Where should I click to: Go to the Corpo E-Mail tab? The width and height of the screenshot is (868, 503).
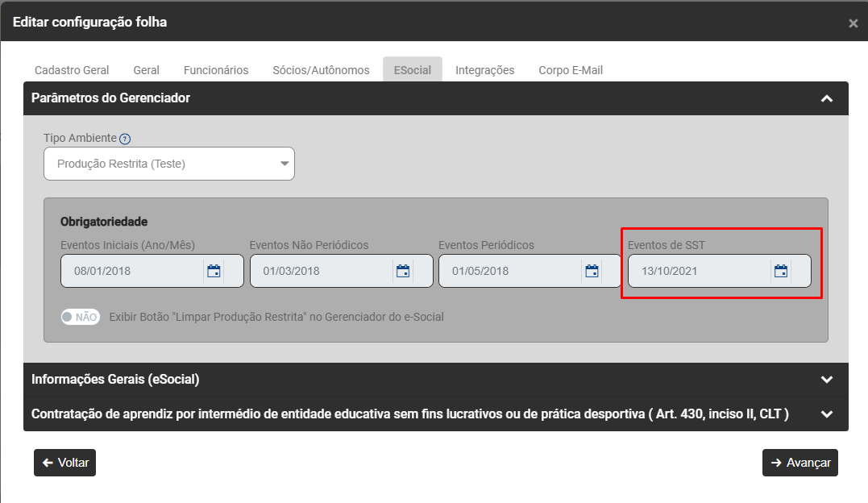click(x=571, y=70)
